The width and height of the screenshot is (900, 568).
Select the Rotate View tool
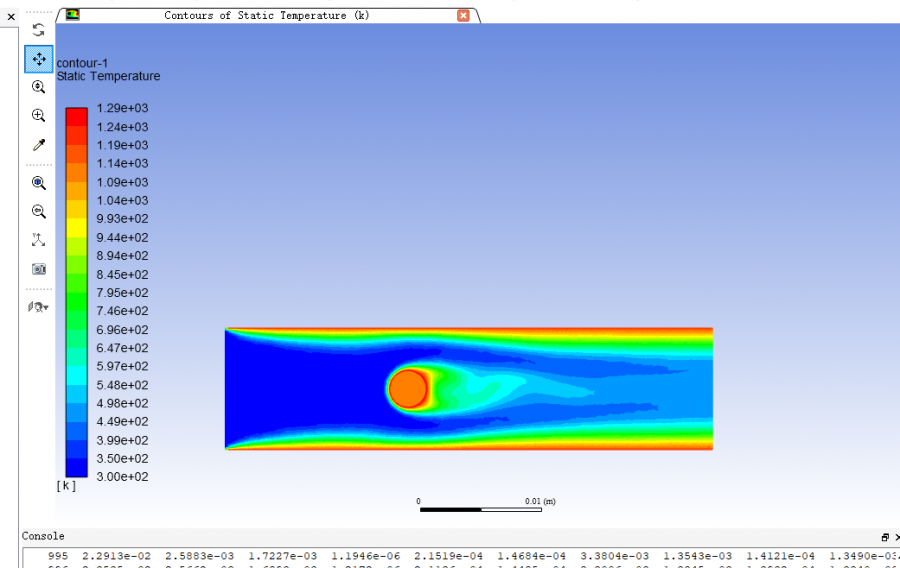coord(38,30)
